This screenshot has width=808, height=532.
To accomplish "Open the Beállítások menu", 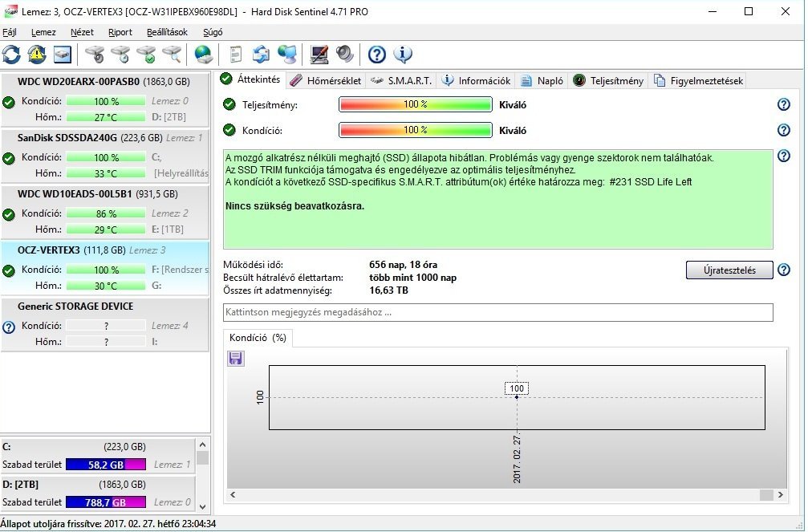I will pos(167,32).
